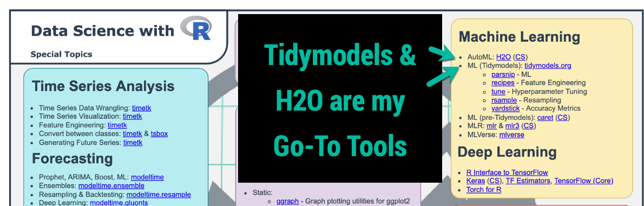Open the H2O AutoML link

[503, 57]
